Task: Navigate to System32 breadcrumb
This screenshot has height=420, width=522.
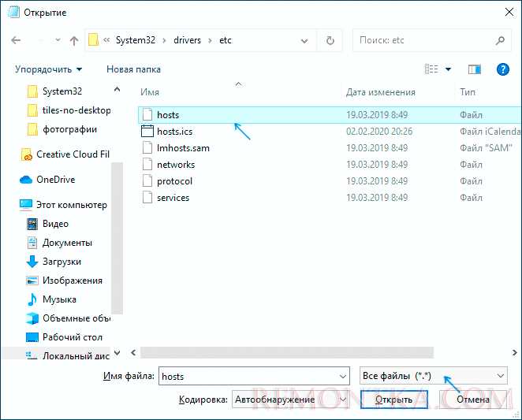Action: [x=135, y=40]
